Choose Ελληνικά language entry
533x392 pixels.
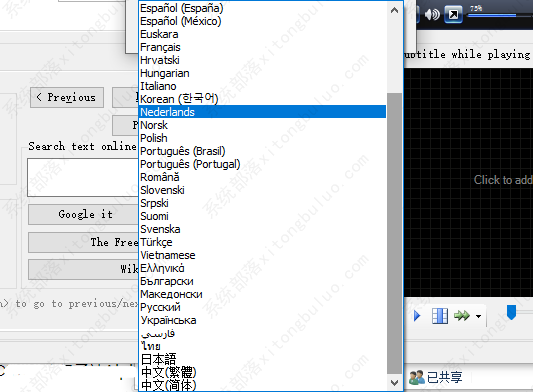[x=262, y=268]
